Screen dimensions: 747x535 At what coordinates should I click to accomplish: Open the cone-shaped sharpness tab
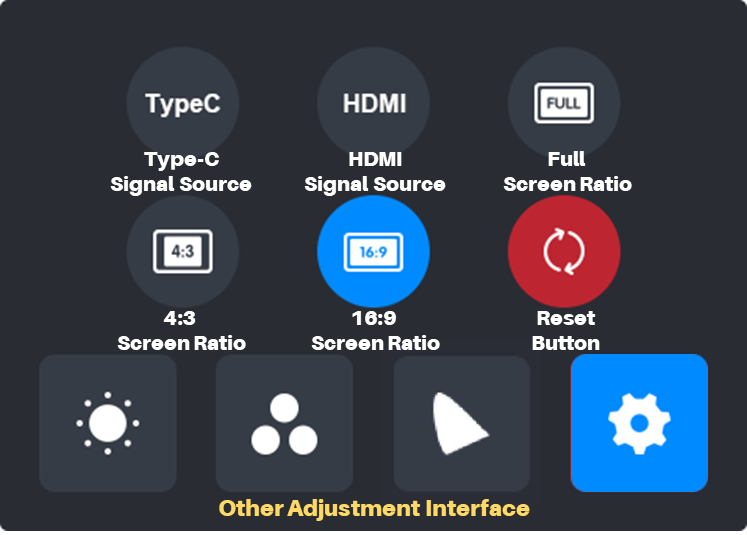click(x=462, y=423)
